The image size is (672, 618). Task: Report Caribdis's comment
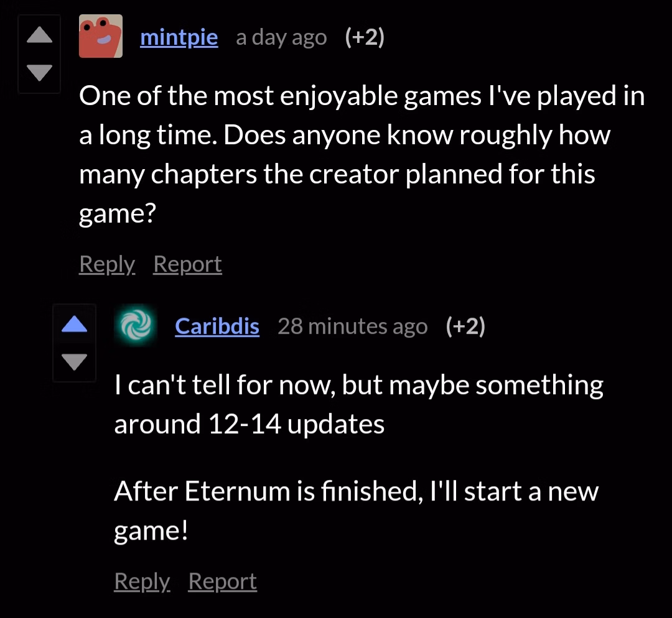click(223, 581)
